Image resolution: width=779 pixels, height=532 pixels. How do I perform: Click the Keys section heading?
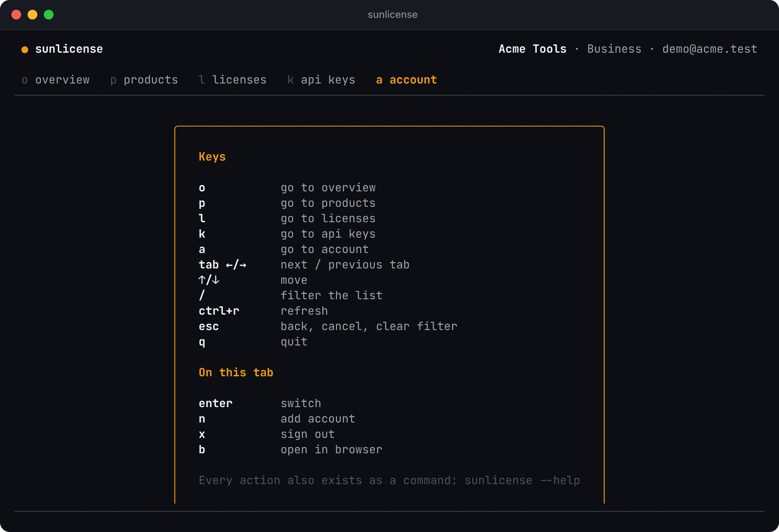[212, 157]
